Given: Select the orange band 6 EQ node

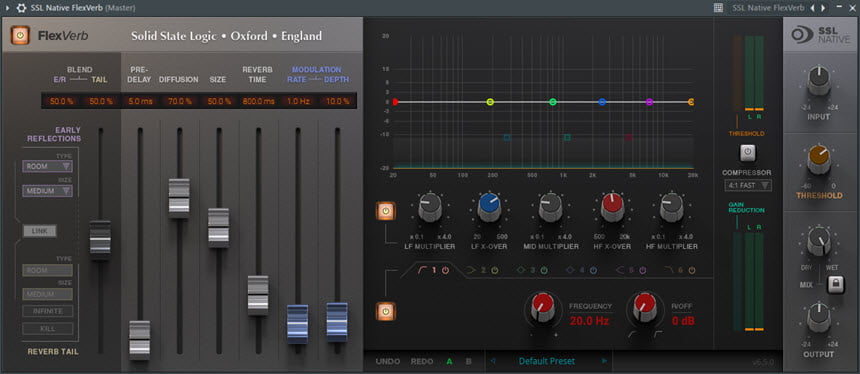Looking at the screenshot, I should [x=691, y=102].
